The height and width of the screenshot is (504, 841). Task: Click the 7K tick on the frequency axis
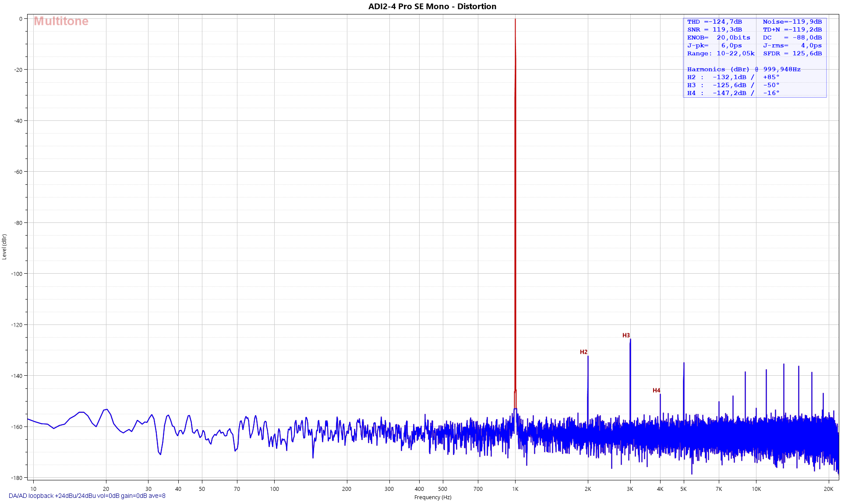(719, 489)
